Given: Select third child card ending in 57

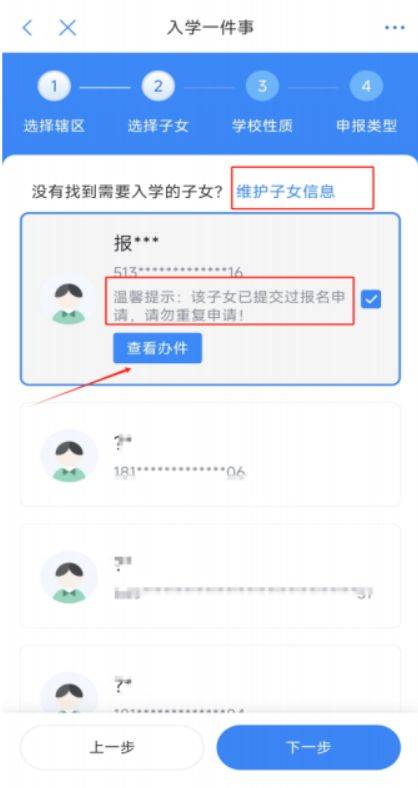Looking at the screenshot, I should click(x=210, y=576).
